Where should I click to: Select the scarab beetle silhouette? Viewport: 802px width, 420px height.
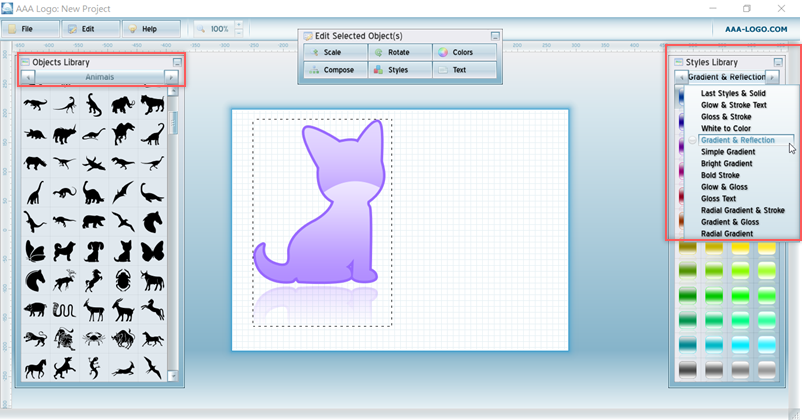pyautogui.click(x=123, y=280)
